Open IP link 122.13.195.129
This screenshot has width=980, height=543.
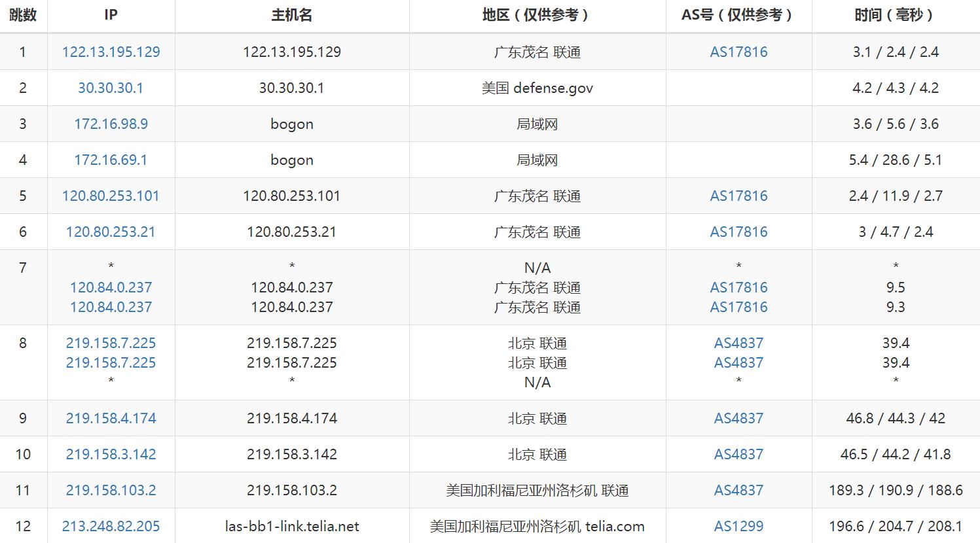coord(111,52)
